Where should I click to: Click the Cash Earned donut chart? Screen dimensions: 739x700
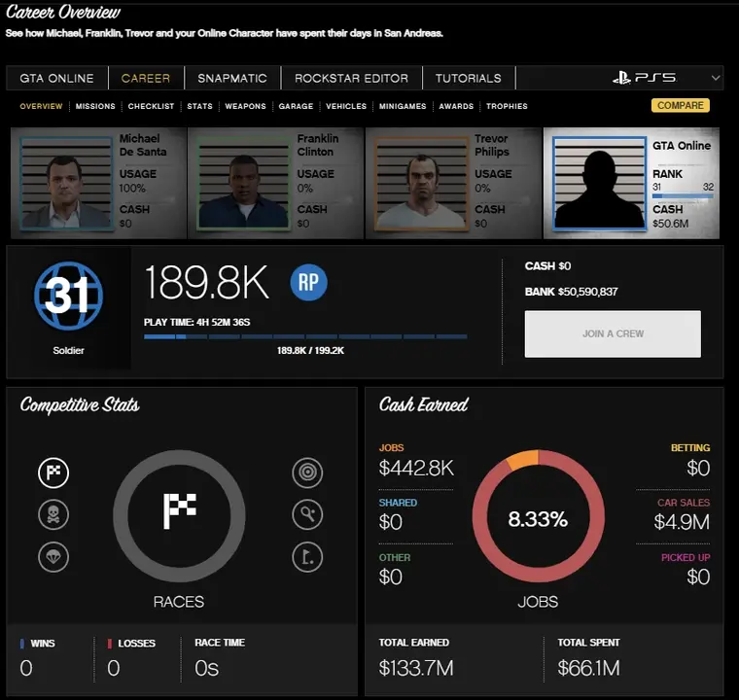point(538,518)
